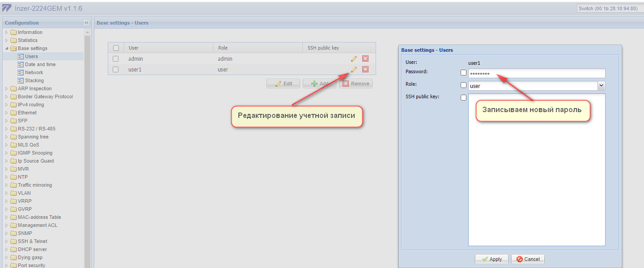Viewport: 644px width, 268px height.
Task: Enable the SSH public key checkbox
Action: (463, 97)
